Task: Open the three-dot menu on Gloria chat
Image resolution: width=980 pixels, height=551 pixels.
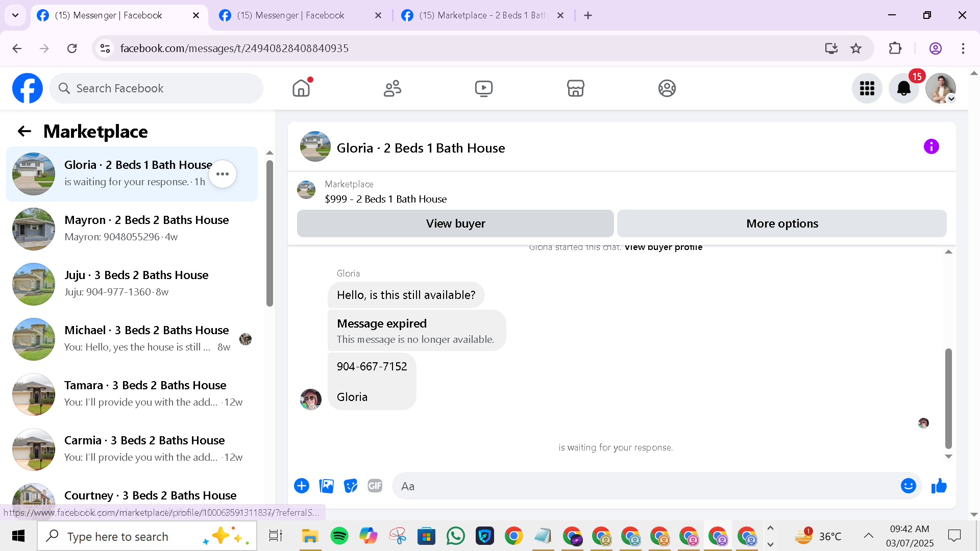Action: coord(223,174)
